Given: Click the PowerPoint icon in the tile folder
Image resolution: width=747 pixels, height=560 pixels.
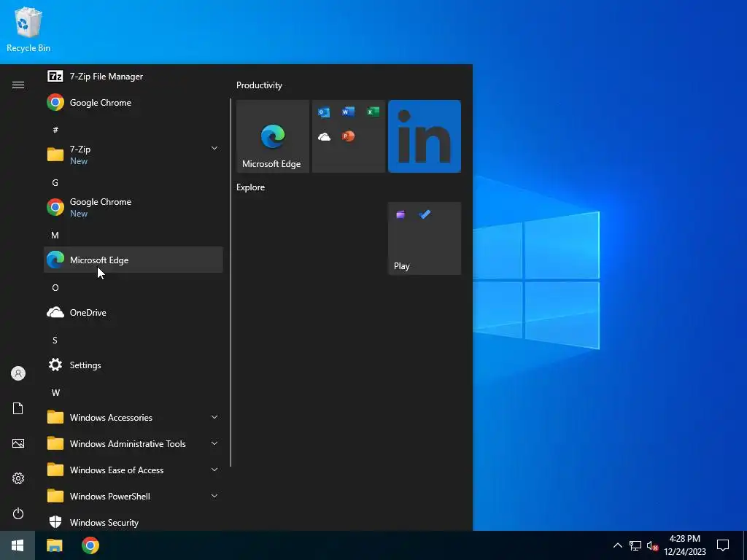Looking at the screenshot, I should click(348, 136).
